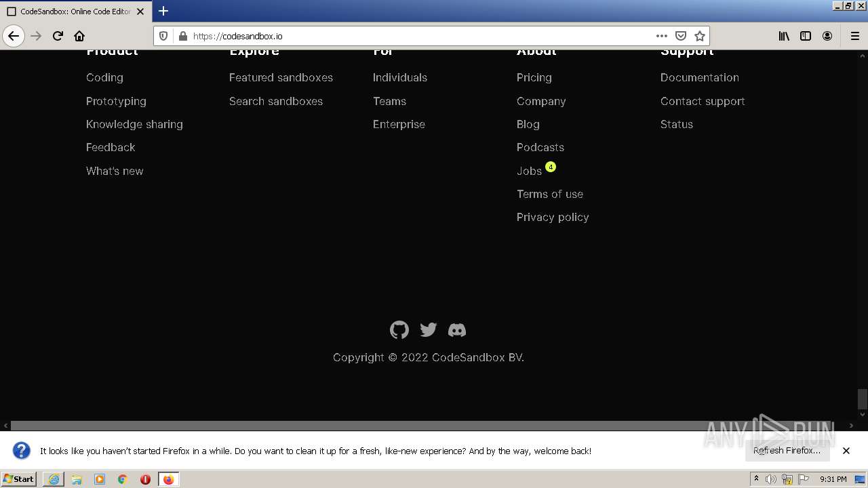This screenshot has width=868, height=488.
Task: Open the Individuals link
Action: click(x=400, y=77)
